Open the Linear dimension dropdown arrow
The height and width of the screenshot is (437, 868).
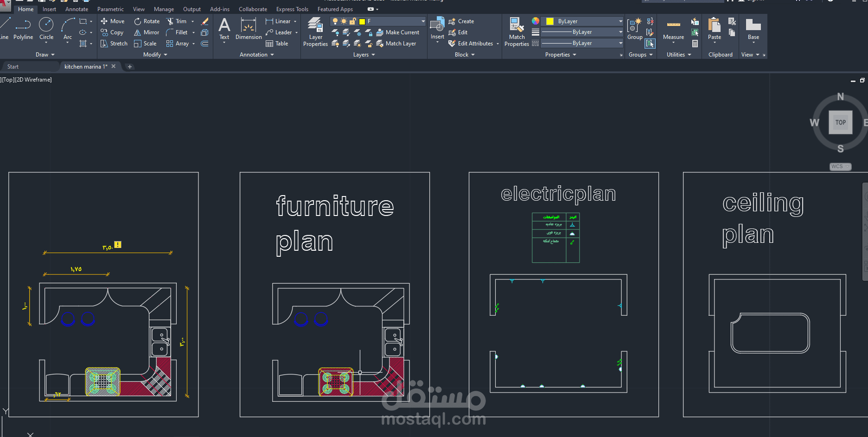(x=295, y=21)
